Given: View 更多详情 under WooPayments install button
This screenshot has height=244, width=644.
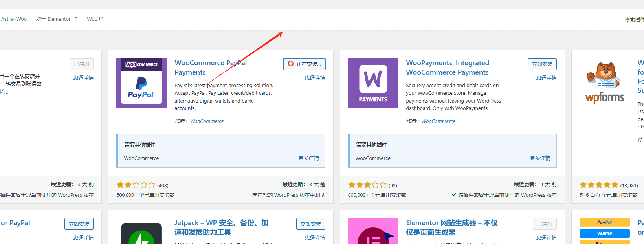Looking at the screenshot, I should 546,78.
